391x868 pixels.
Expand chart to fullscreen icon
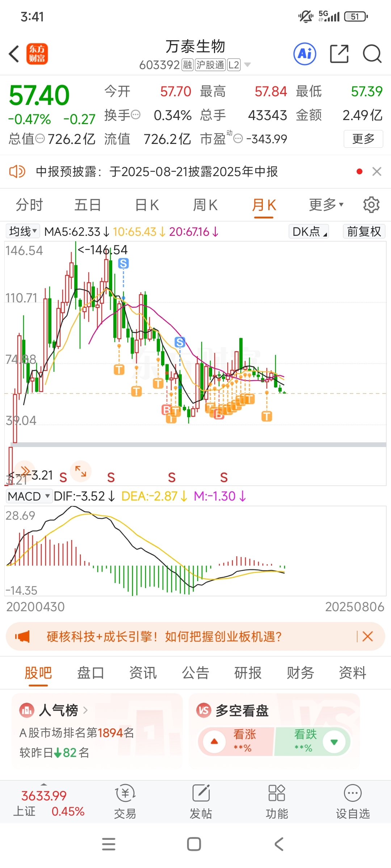coord(80,471)
